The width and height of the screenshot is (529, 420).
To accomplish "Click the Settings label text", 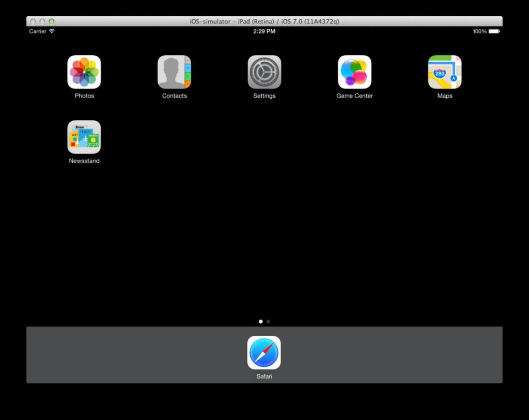I will click(x=264, y=96).
